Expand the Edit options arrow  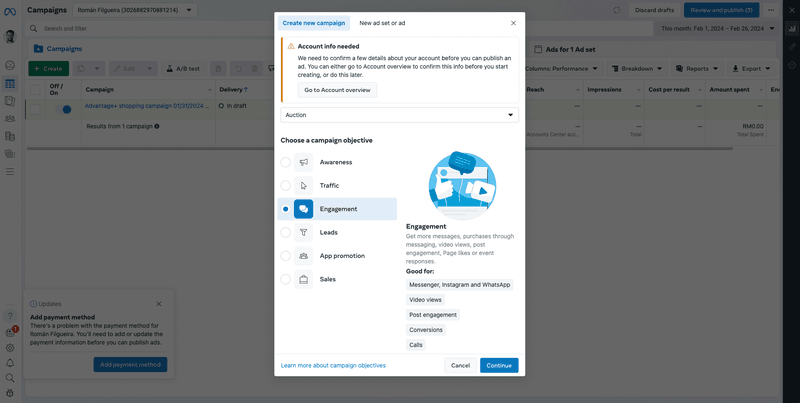point(149,68)
